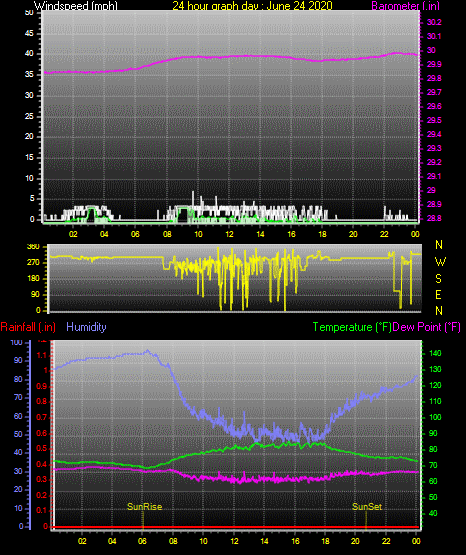Click the 50 humidity scale value
The width and height of the screenshot is (466, 555).
18,434
